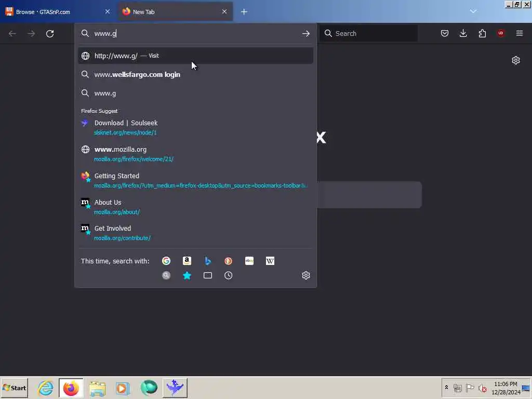Click the Firefox taskbar button
This screenshot has width=532, height=399.
click(x=71, y=388)
